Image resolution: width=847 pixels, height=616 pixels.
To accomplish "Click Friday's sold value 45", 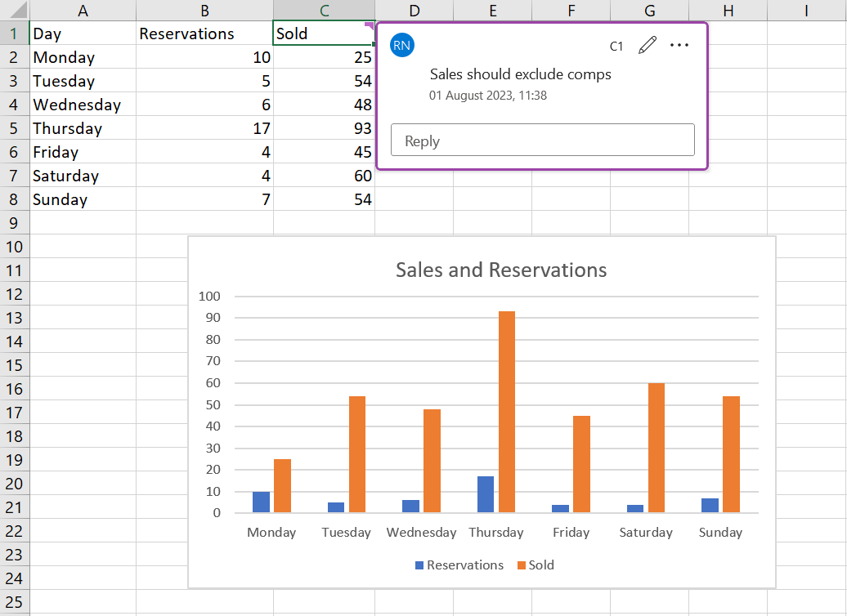I will 324,152.
